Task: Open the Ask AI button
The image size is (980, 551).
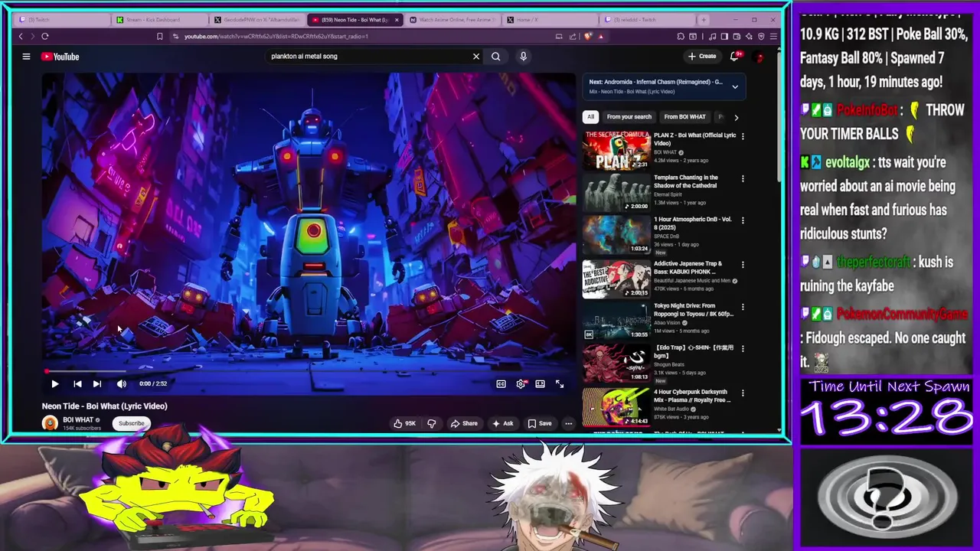Action: (503, 423)
